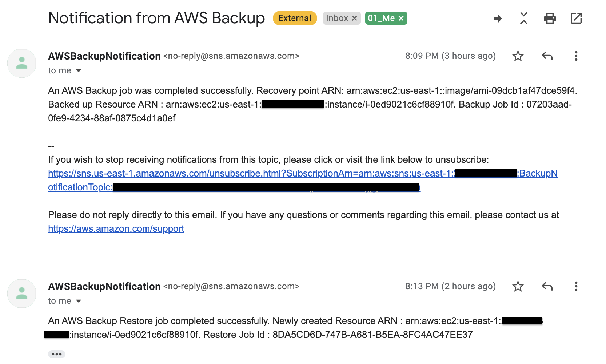Show trimmed content with the ellipsis button
The height and width of the screenshot is (364, 606).
click(57, 353)
